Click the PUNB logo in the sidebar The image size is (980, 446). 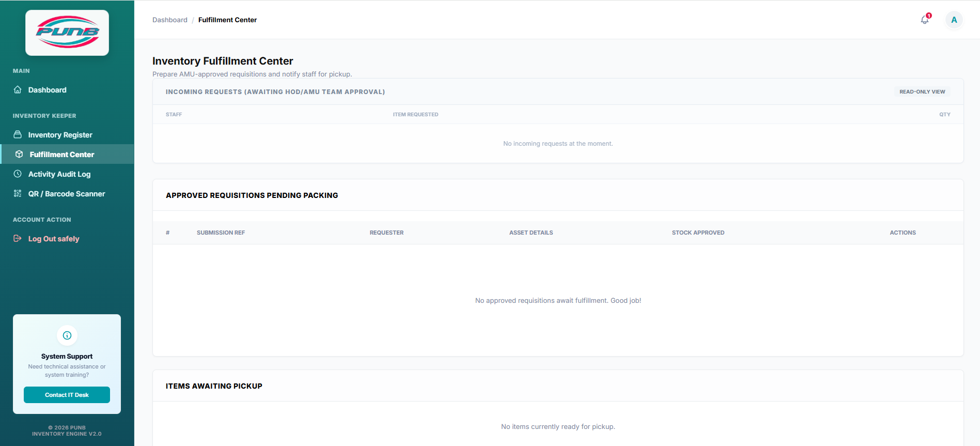click(67, 33)
